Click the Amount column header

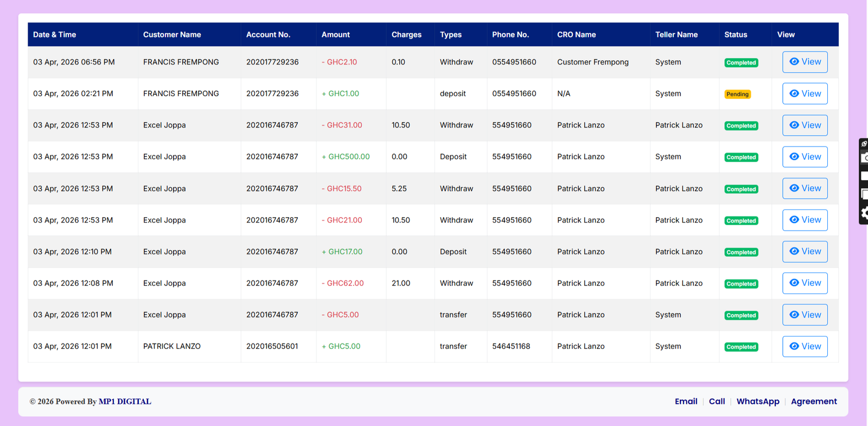(335, 35)
